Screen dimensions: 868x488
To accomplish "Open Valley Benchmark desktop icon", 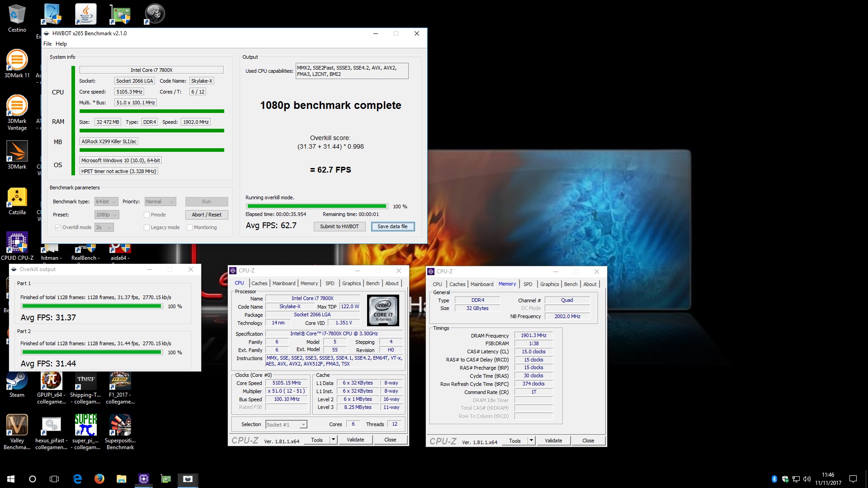I will point(17,432).
